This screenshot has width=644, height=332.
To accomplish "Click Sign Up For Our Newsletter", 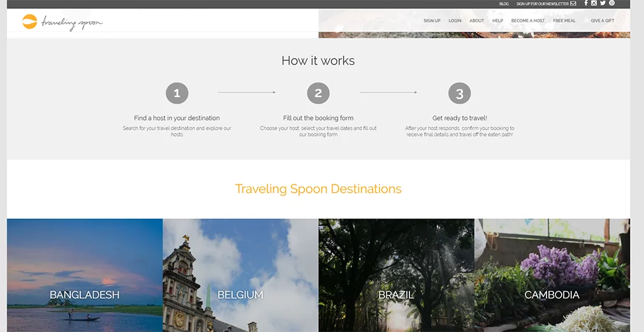I will (543, 4).
